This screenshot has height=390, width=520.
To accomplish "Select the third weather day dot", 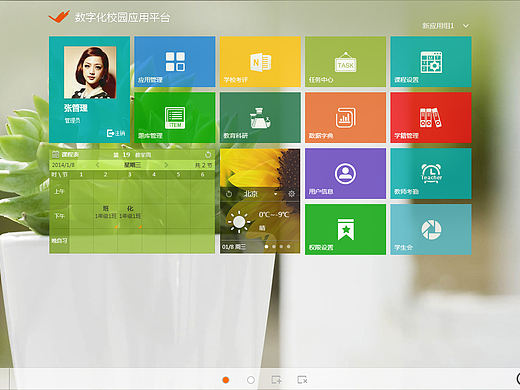I will point(281,247).
